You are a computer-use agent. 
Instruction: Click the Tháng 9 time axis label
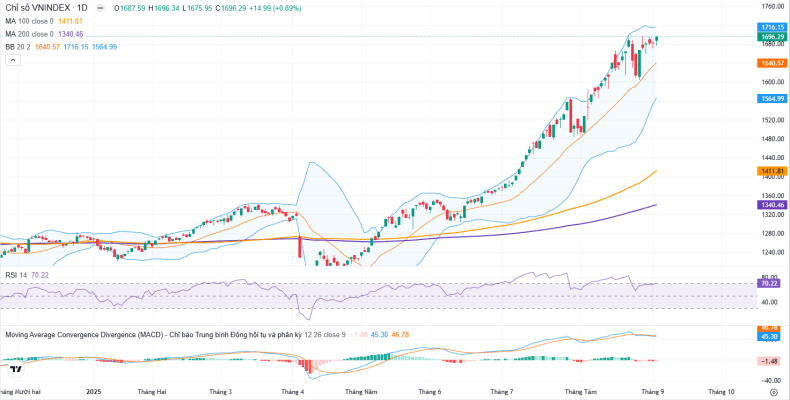(x=653, y=391)
